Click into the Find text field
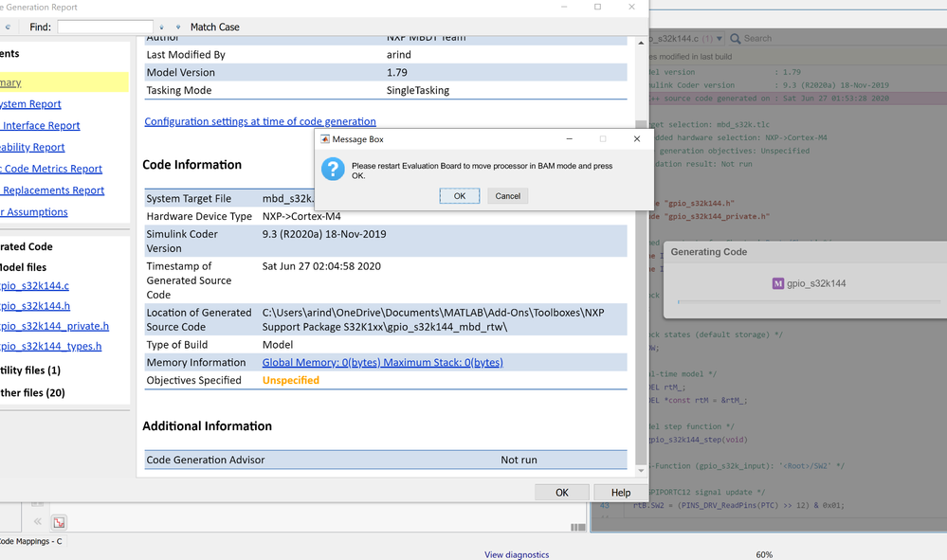Image resolution: width=947 pixels, height=560 pixels. point(104,27)
